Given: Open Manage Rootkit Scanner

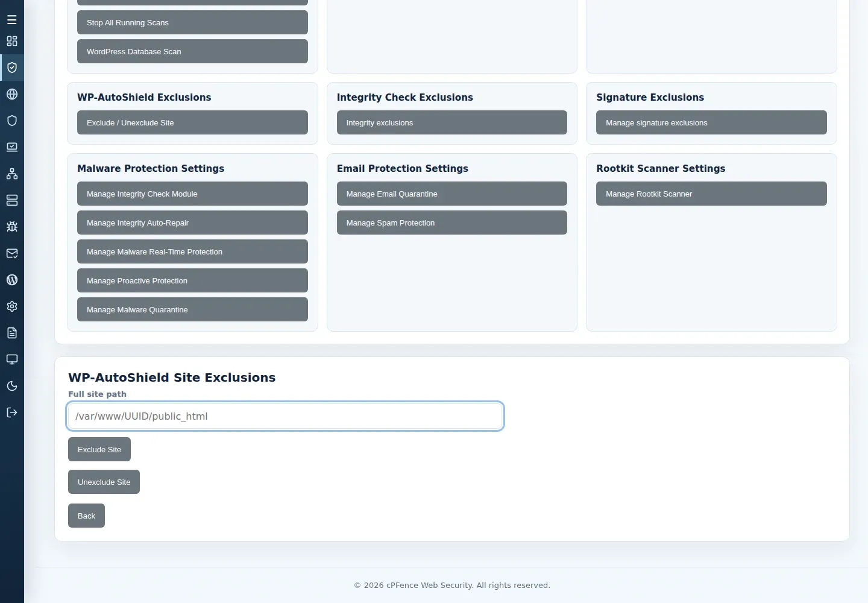Looking at the screenshot, I should 711,194.
